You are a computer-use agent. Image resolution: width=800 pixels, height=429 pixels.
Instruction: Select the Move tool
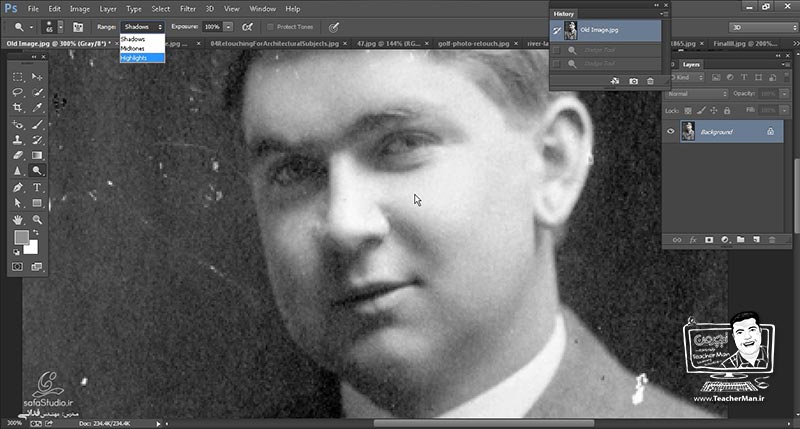(37, 77)
